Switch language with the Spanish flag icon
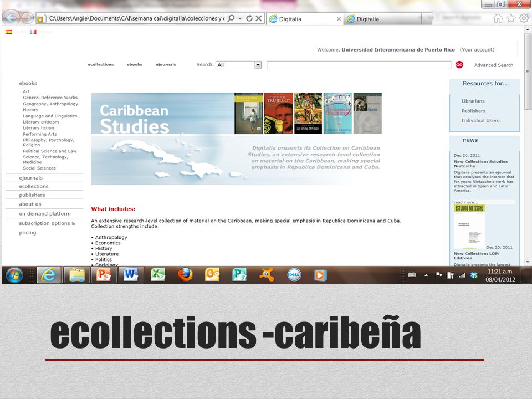Viewport: 532px width, 399px height. point(8,32)
